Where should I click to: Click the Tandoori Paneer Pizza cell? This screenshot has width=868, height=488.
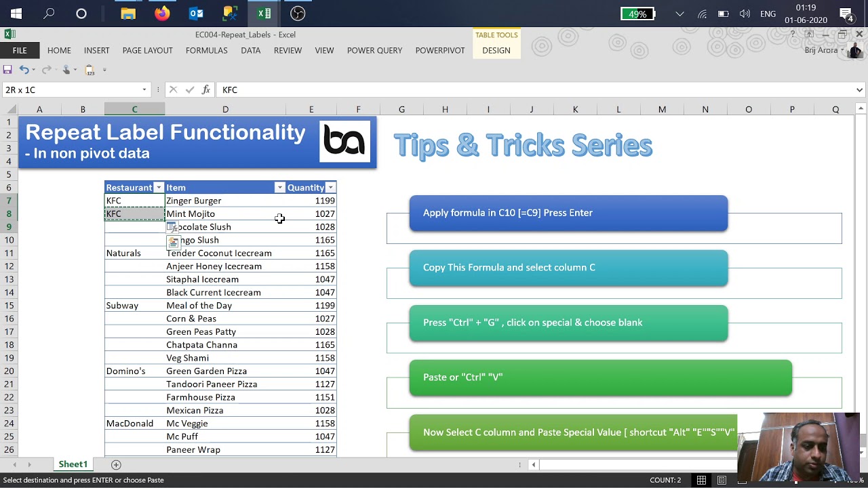(x=225, y=384)
